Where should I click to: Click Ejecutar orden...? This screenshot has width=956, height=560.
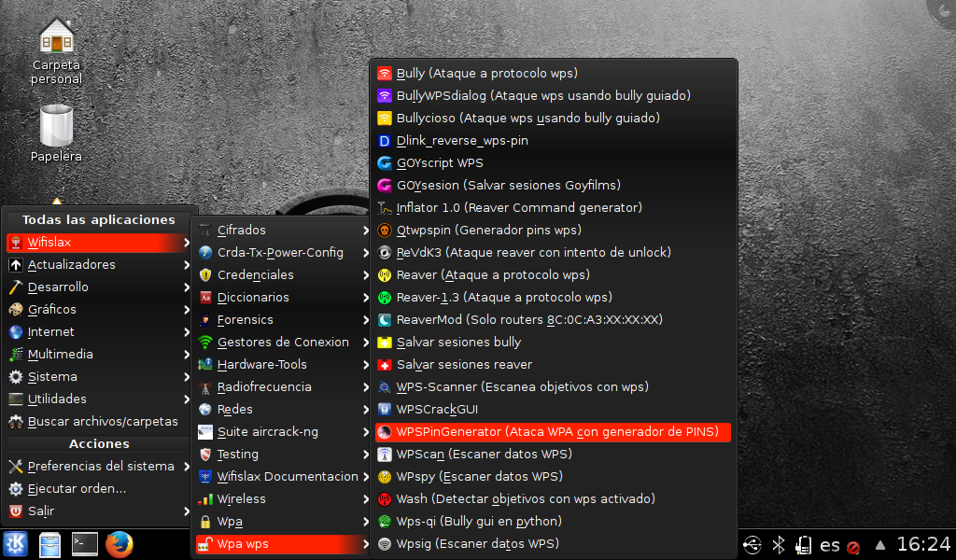(99, 489)
